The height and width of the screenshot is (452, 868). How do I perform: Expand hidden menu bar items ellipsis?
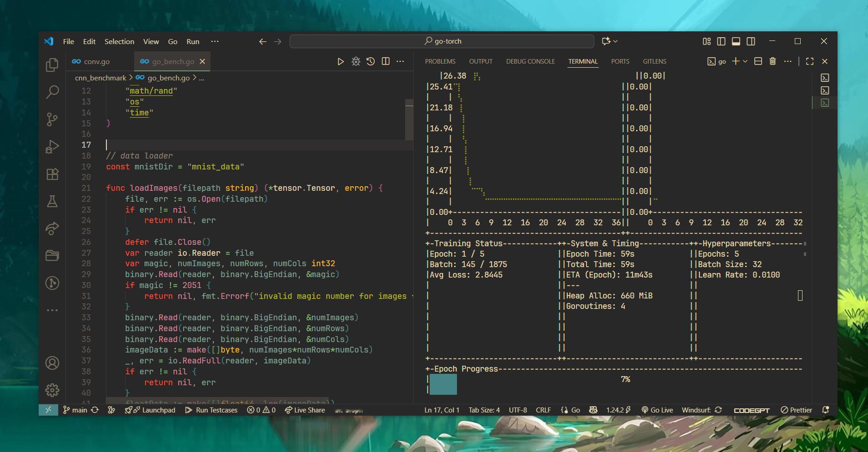click(215, 41)
